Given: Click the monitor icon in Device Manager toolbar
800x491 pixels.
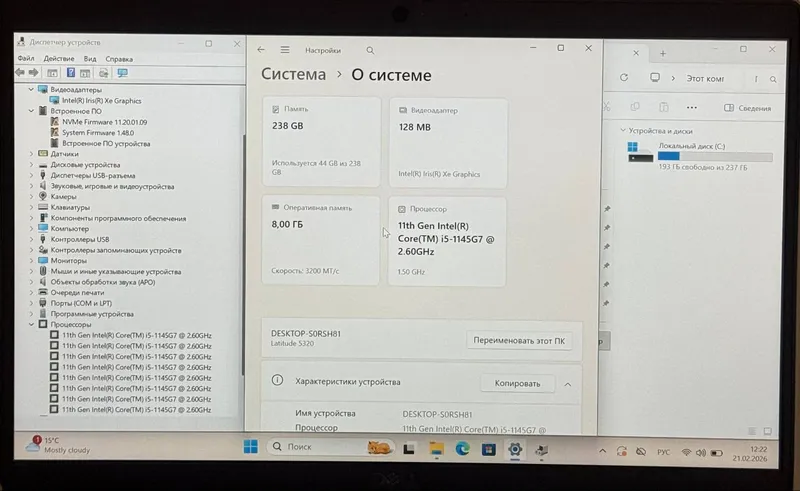Looking at the screenshot, I should point(122,73).
